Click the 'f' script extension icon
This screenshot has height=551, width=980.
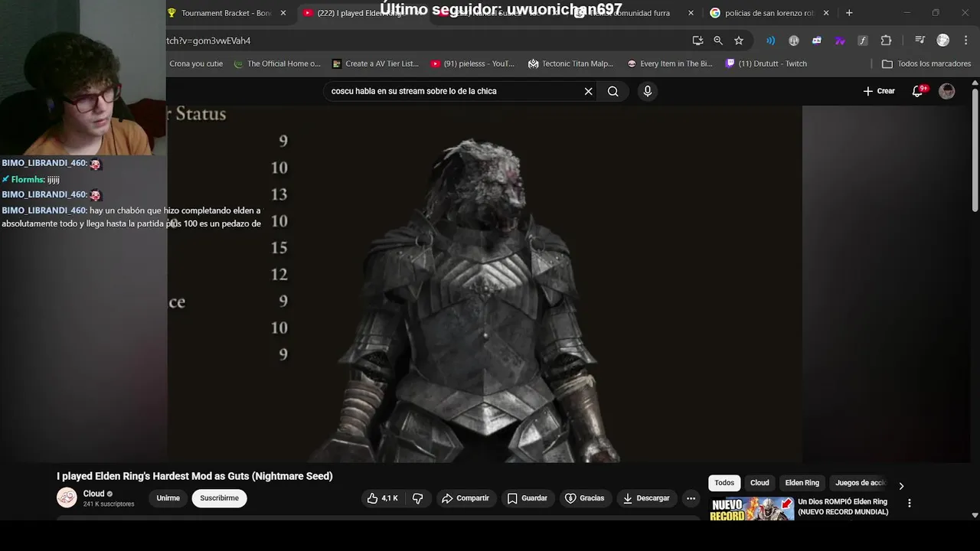(863, 41)
